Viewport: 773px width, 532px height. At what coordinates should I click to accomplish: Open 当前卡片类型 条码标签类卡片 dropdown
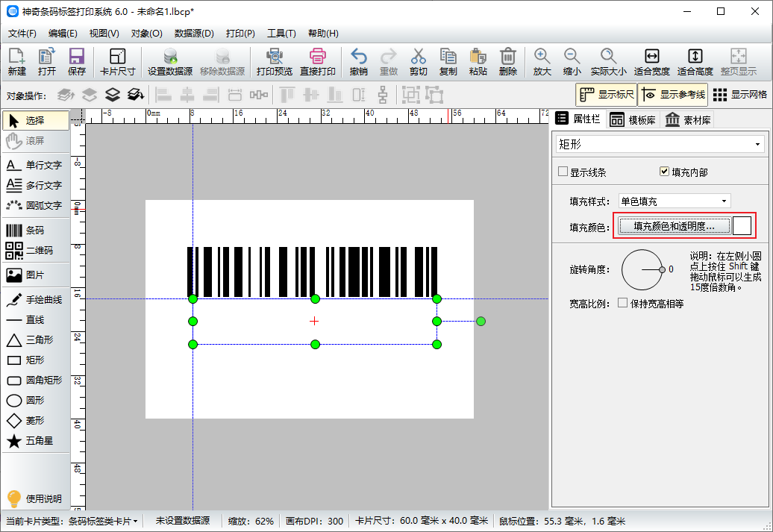(103, 521)
